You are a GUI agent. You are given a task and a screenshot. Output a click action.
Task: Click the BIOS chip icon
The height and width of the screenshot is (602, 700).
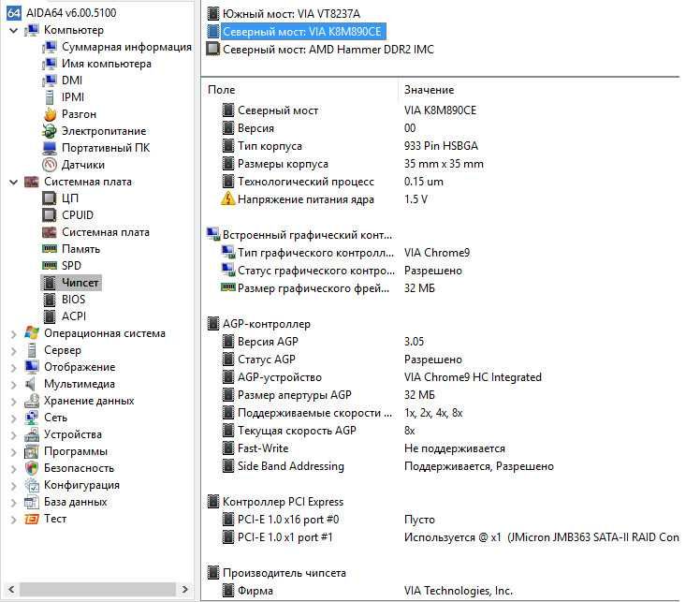pos(50,300)
